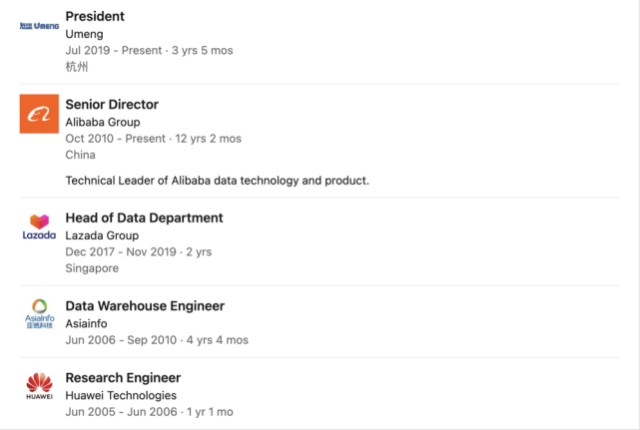Click the Alibaba Group orange logo
Image resolution: width=640 pixels, height=430 pixels.
(40, 113)
